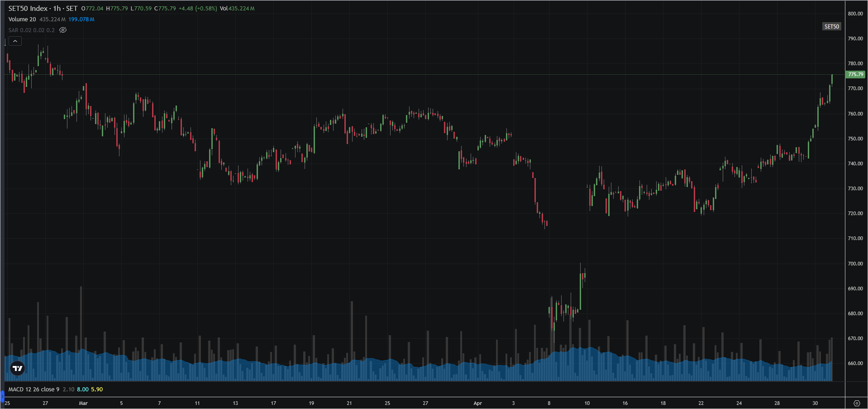Click the grey 435.224M volume value
Viewport: 868px width, 409px height.
(52, 19)
